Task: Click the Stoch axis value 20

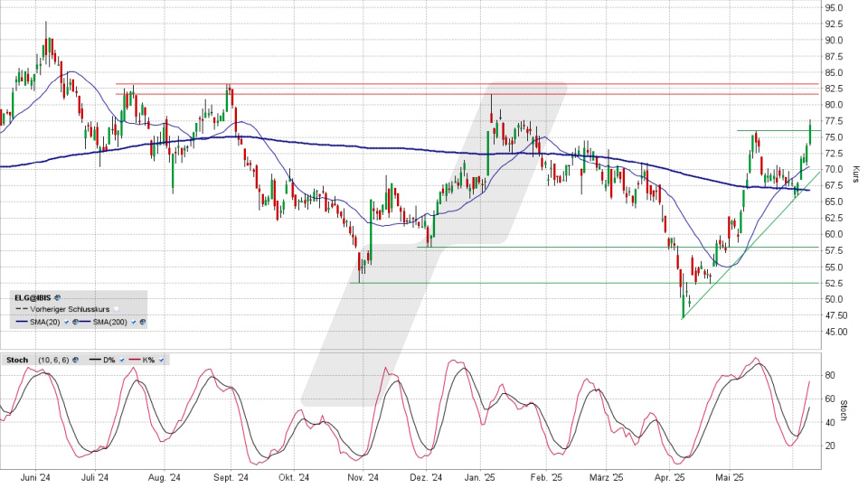Action: 830,446
